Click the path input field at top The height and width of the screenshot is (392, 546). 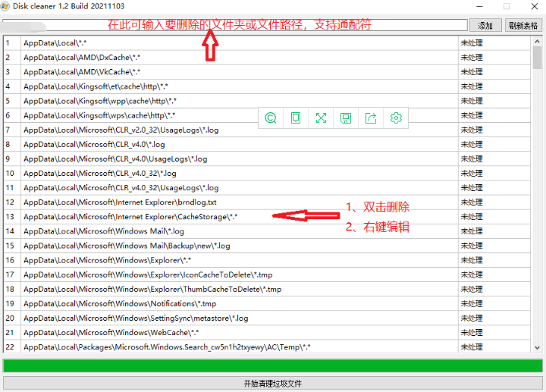tap(234, 25)
